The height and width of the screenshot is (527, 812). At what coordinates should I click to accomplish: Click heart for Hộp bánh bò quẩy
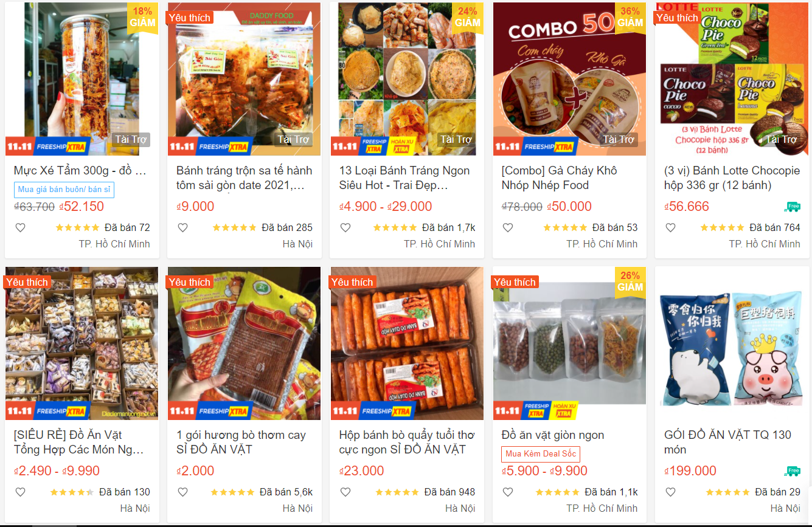tap(345, 492)
